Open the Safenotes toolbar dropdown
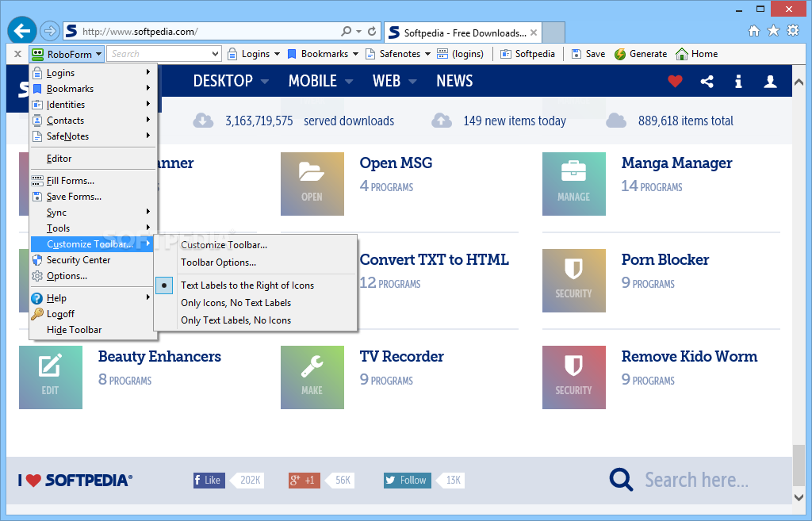Image resolution: width=812 pixels, height=521 pixels. click(427, 54)
